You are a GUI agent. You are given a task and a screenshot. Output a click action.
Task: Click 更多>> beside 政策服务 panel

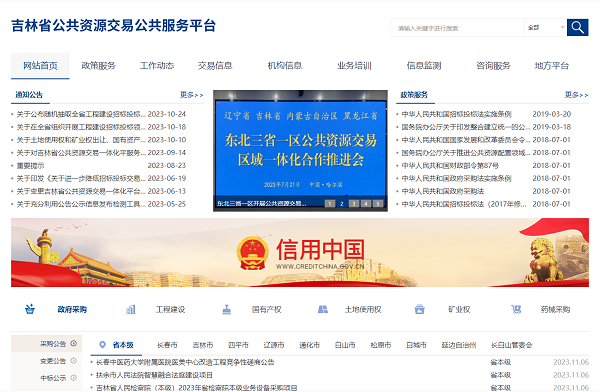[x=577, y=95]
